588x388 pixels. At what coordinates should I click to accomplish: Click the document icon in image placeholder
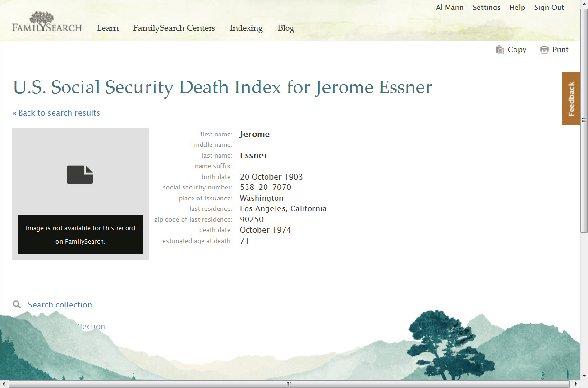(80, 175)
